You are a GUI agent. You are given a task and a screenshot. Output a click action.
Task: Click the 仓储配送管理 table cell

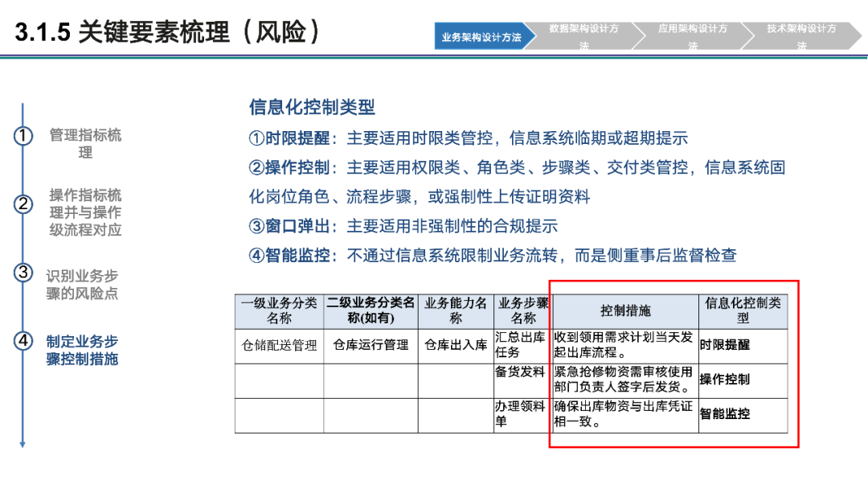(x=279, y=346)
